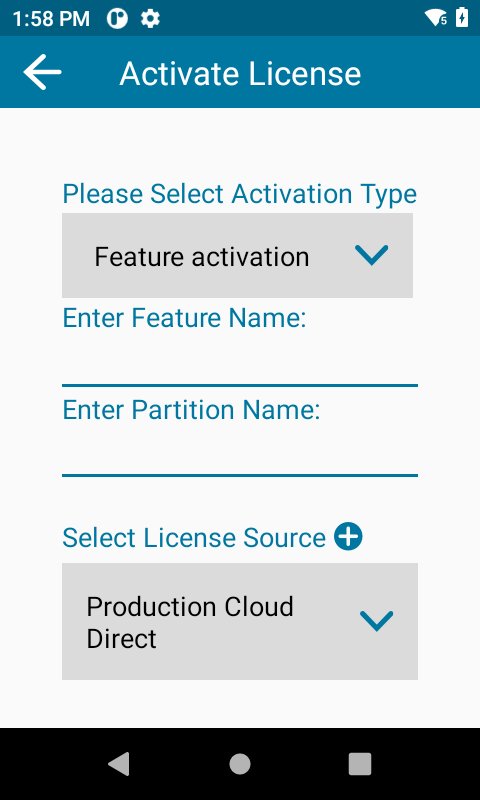
Task: Tap the Android home circle button
Action: click(x=240, y=764)
